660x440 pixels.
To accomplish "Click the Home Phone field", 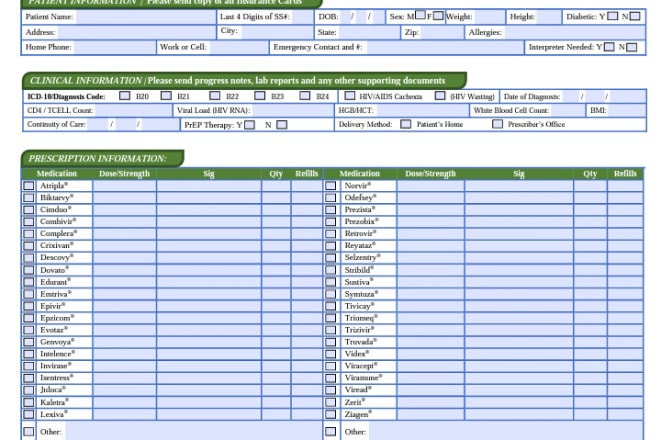I will (x=114, y=47).
